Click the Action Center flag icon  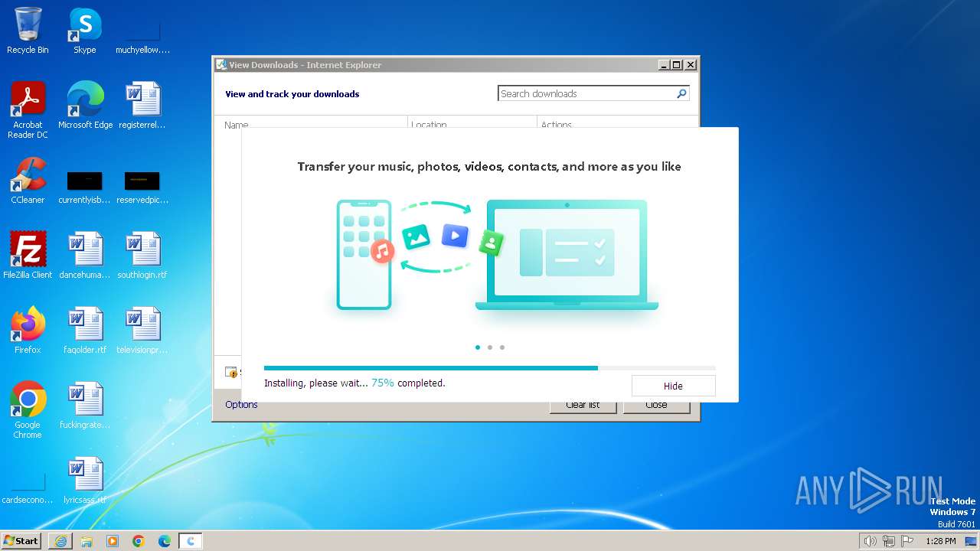point(907,541)
